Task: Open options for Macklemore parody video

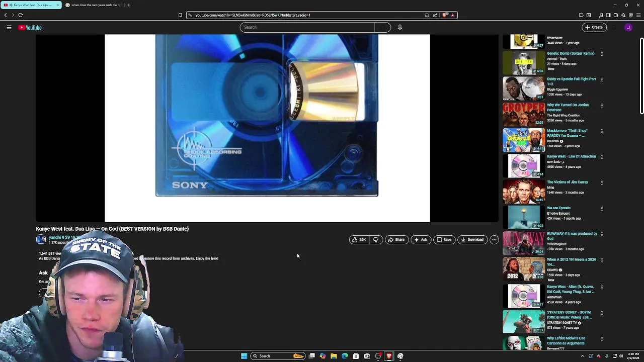Action: click(x=602, y=131)
